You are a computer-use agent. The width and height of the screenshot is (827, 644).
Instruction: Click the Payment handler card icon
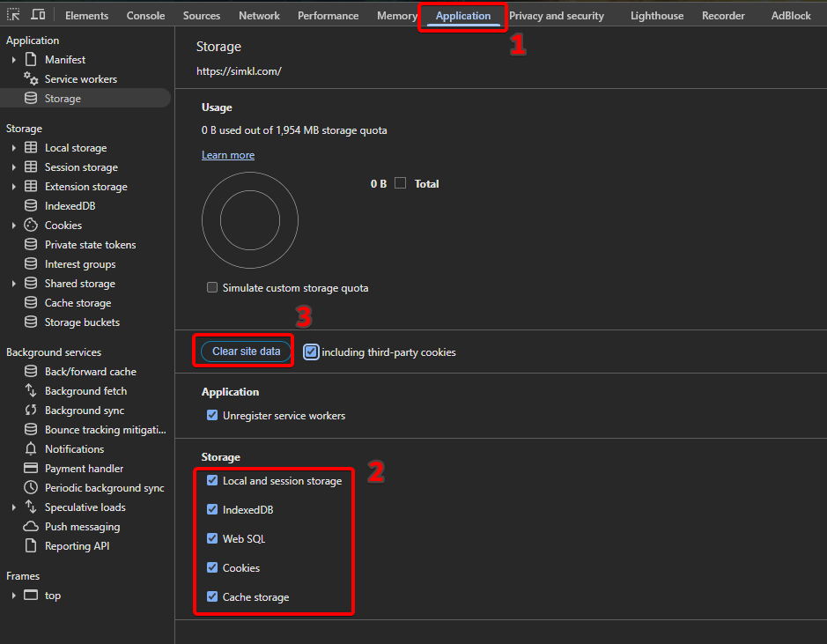click(x=31, y=469)
